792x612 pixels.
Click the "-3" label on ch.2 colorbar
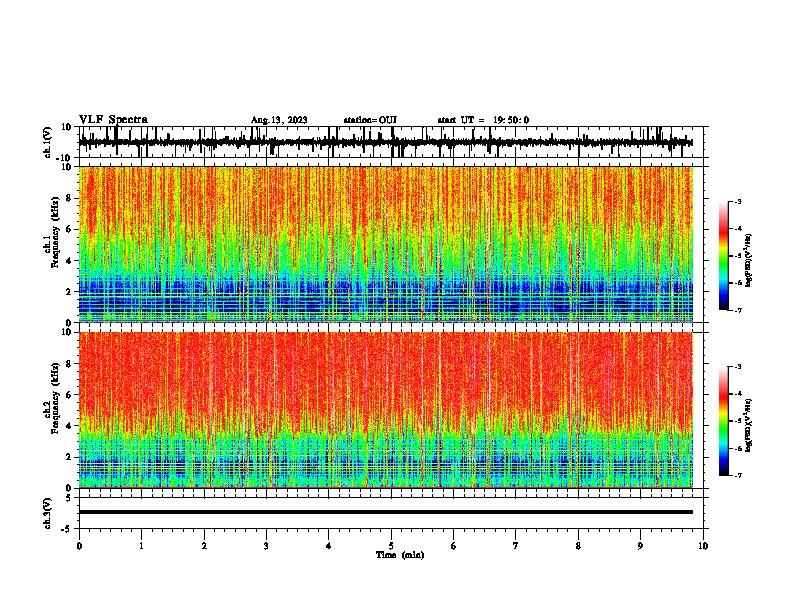[738, 367]
